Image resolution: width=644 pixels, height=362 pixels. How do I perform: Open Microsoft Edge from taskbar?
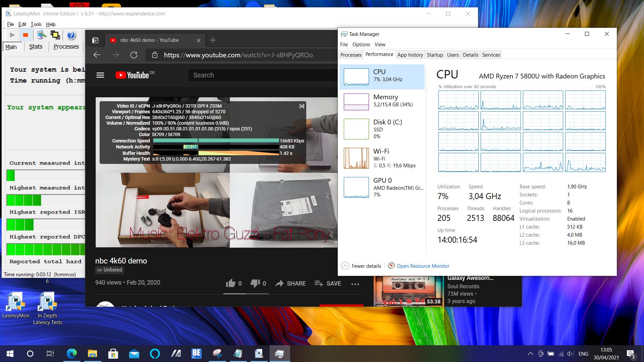(x=71, y=354)
